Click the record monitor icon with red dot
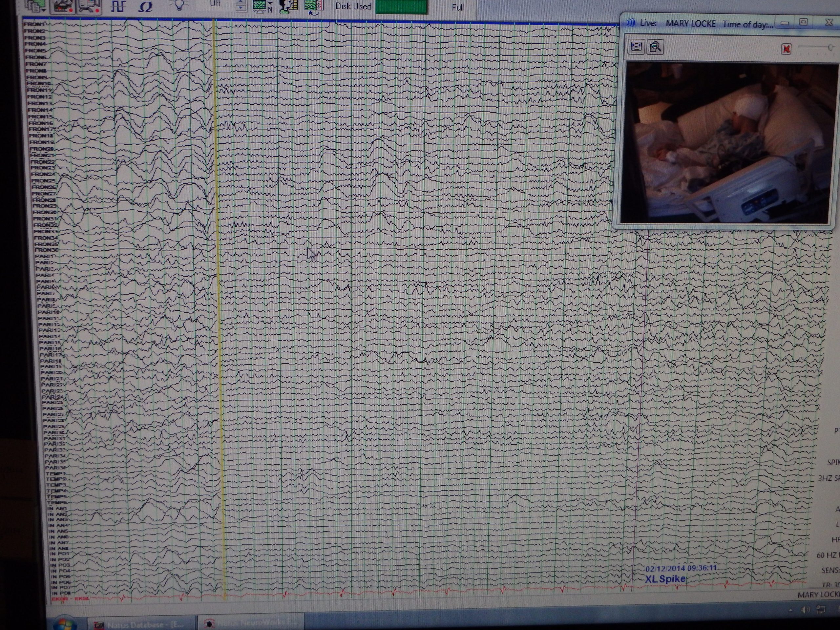This screenshot has width=840, height=630. click(90, 6)
